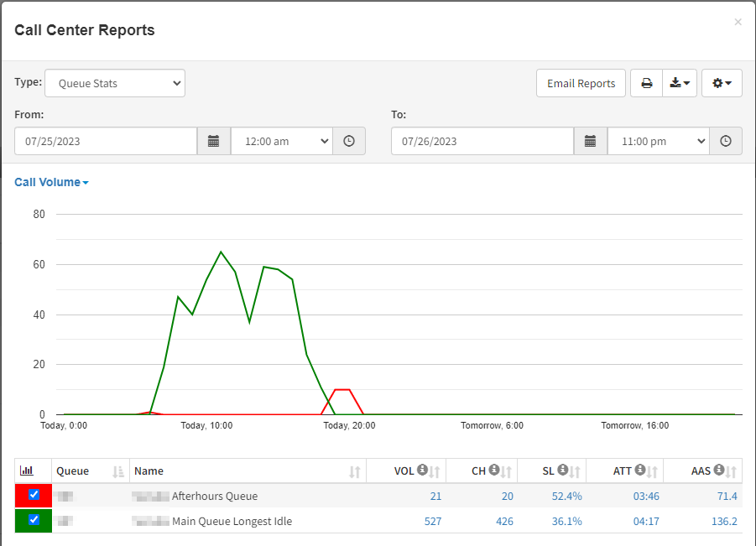Open the 11:00 pm time dropdown
Screen dimensions: 756x546
(x=659, y=141)
